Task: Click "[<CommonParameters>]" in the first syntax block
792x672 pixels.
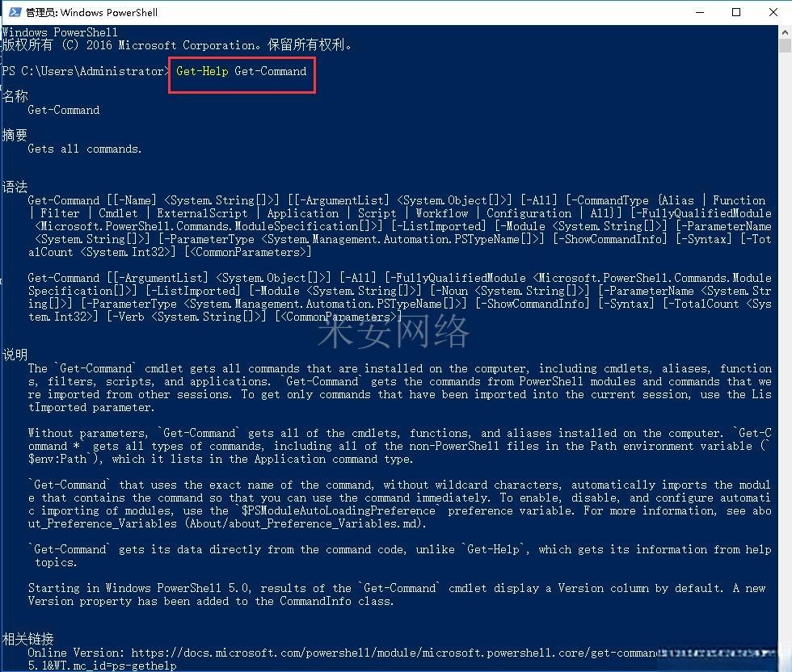Action: 247,252
